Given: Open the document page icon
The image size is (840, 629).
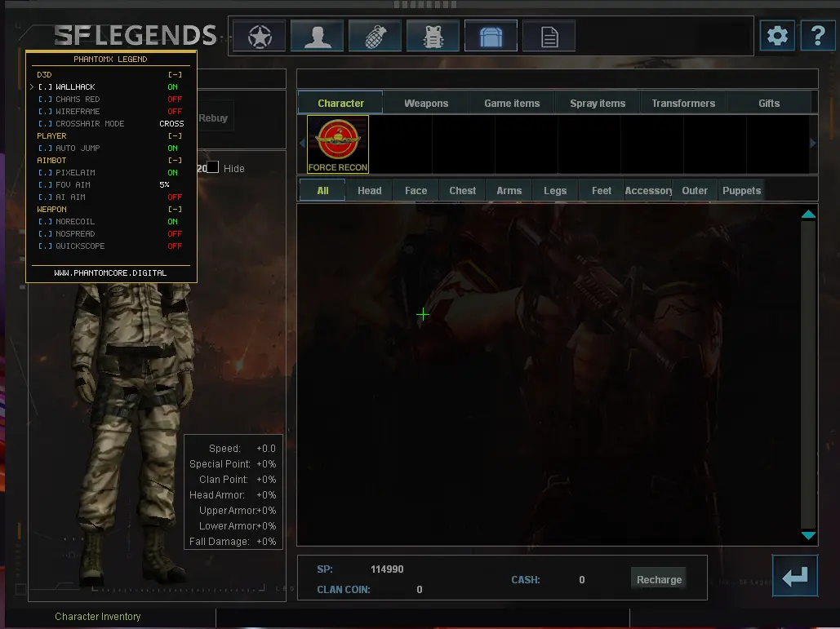Looking at the screenshot, I should pos(549,37).
